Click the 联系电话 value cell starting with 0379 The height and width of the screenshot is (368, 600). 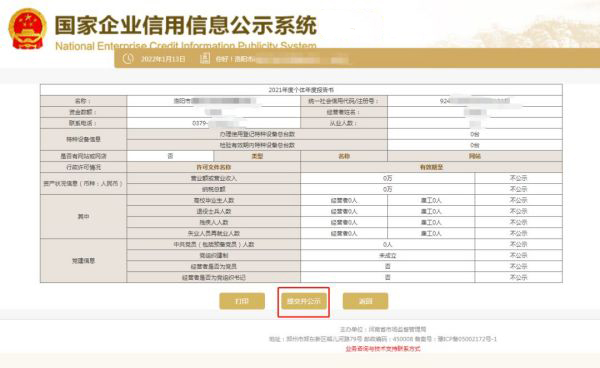[x=214, y=123]
